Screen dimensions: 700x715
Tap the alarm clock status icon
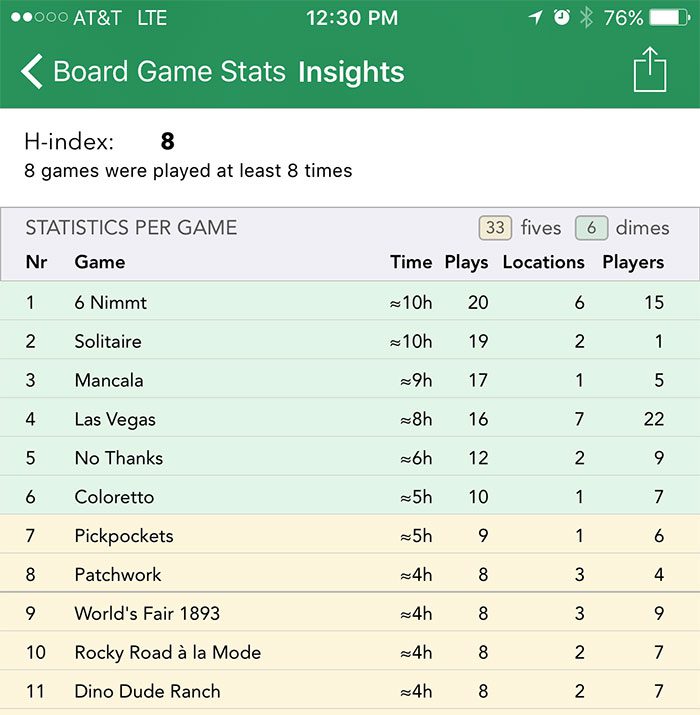(561, 18)
